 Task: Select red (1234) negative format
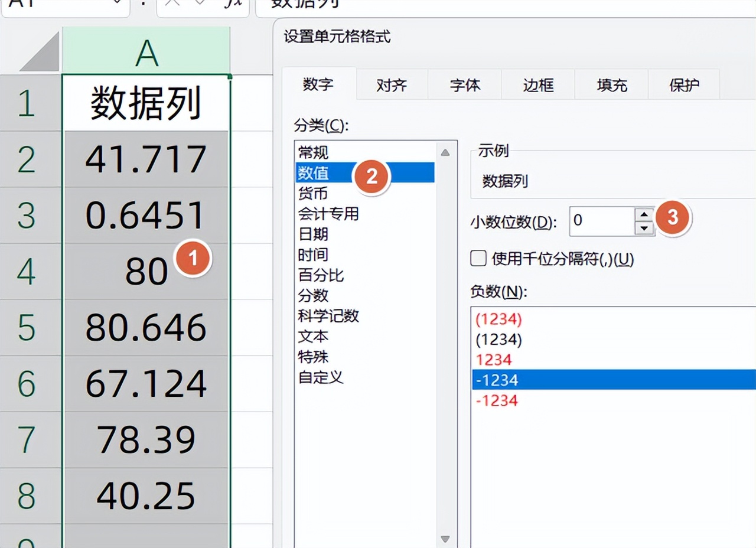coord(614,319)
